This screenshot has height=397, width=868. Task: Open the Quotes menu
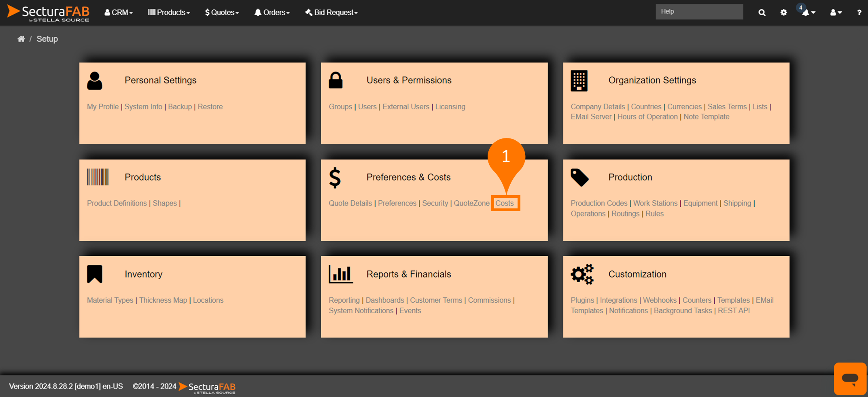pos(222,13)
